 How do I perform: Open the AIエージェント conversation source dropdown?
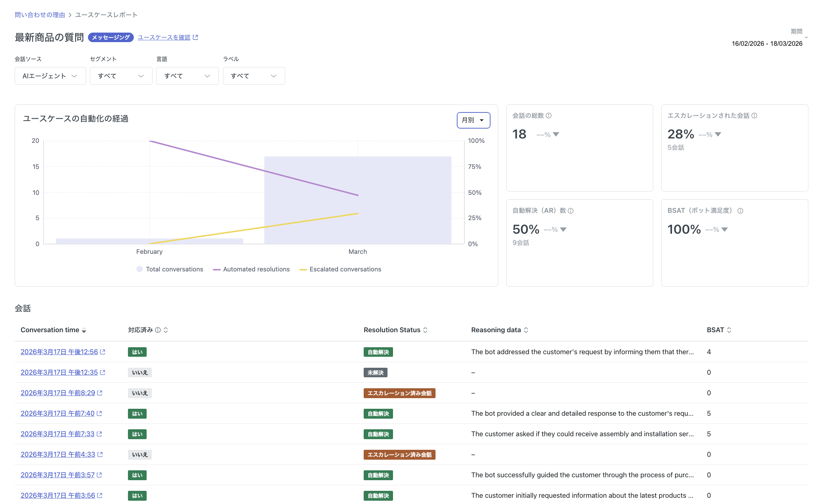(50, 76)
